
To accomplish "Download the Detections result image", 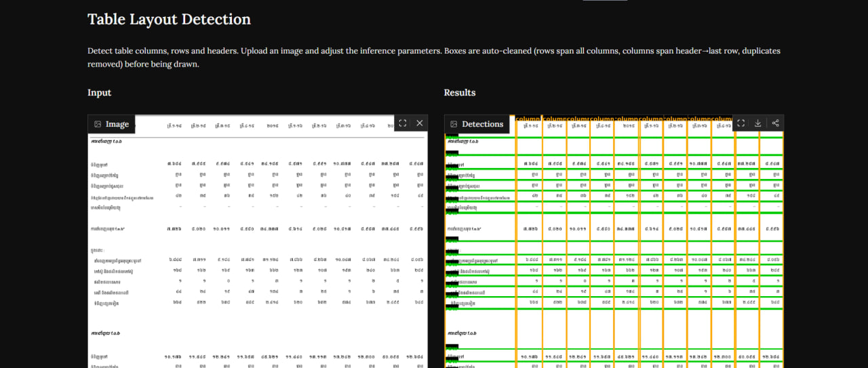I will coord(758,123).
